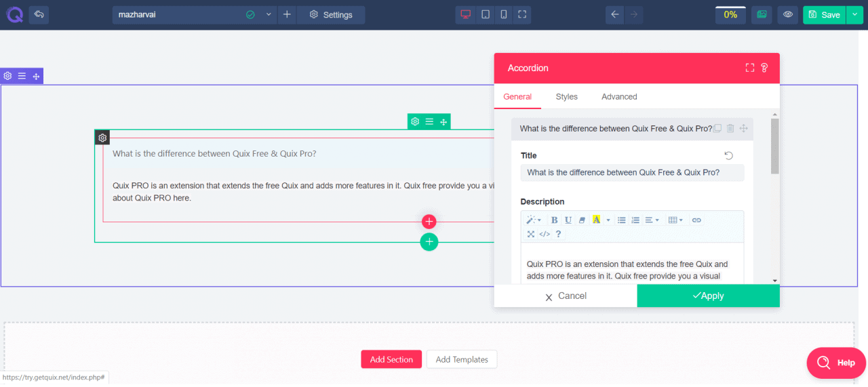Click Add Templates button
868x387 pixels.
[x=462, y=360]
